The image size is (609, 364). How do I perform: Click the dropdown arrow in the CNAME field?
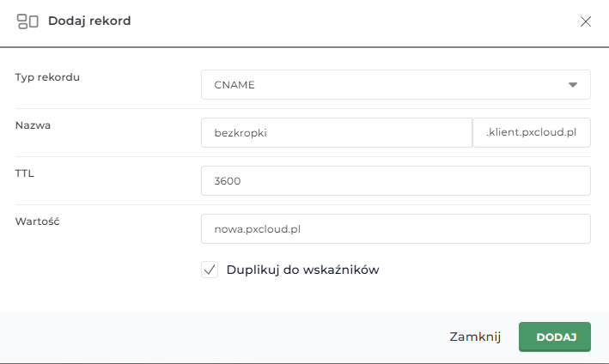[573, 85]
